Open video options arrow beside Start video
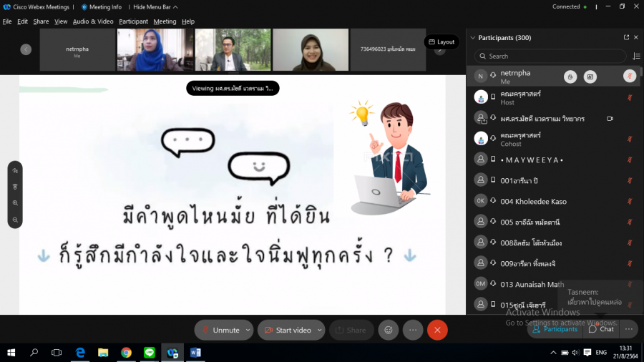The width and height of the screenshot is (644, 362). [x=318, y=330]
